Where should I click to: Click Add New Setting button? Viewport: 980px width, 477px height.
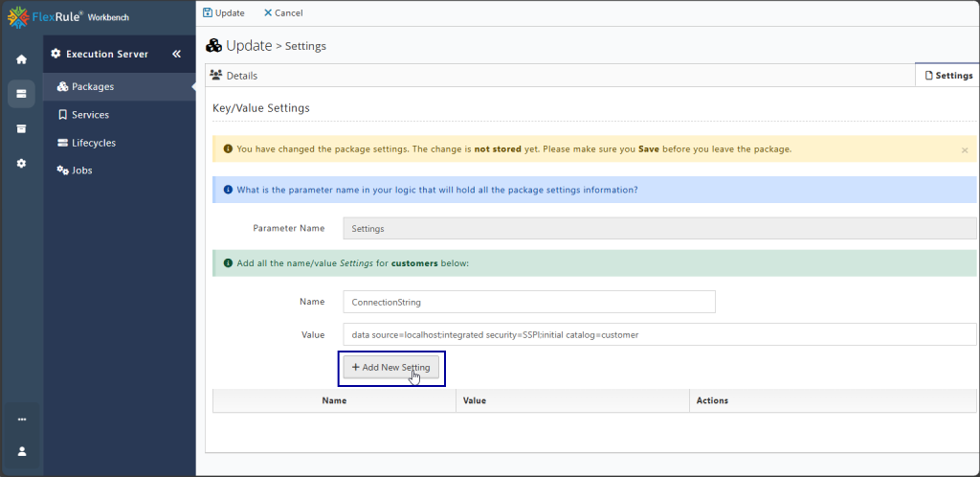390,368
